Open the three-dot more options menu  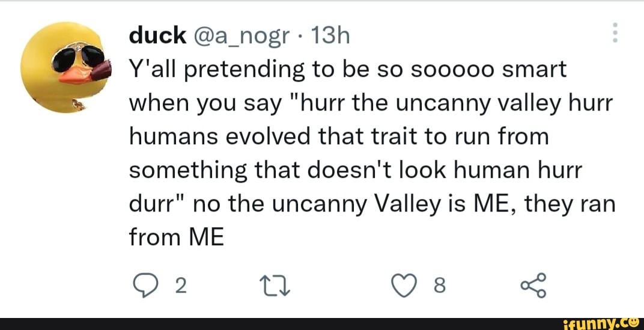point(615,32)
